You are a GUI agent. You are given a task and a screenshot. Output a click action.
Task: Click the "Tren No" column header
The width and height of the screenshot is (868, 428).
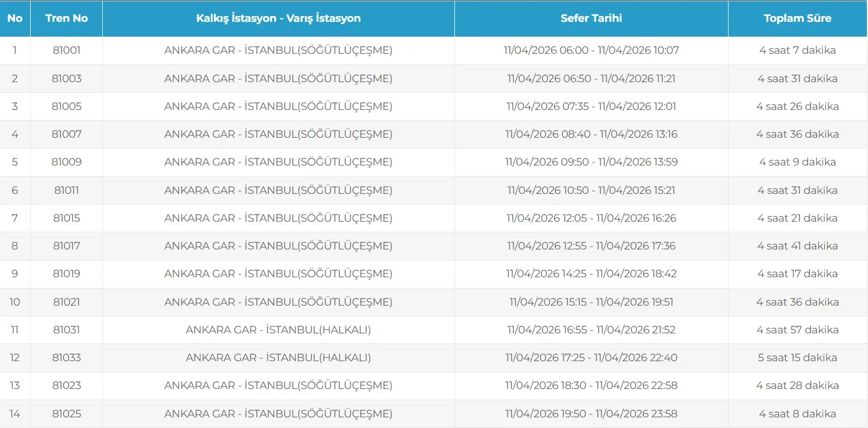[66, 18]
